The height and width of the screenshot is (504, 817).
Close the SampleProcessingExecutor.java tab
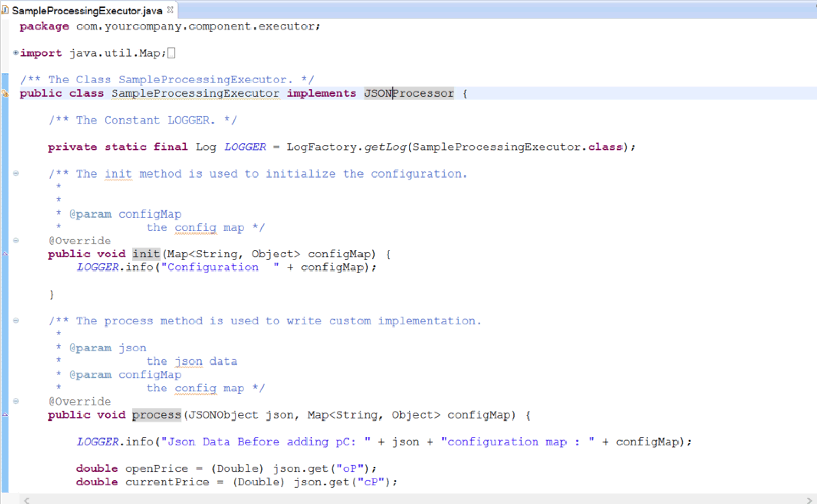(x=170, y=9)
